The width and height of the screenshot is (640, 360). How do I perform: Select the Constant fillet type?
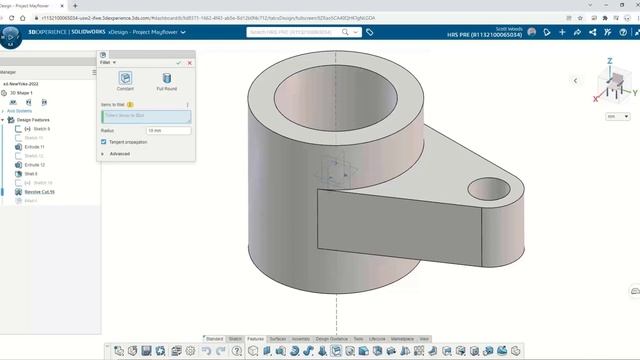click(x=125, y=81)
